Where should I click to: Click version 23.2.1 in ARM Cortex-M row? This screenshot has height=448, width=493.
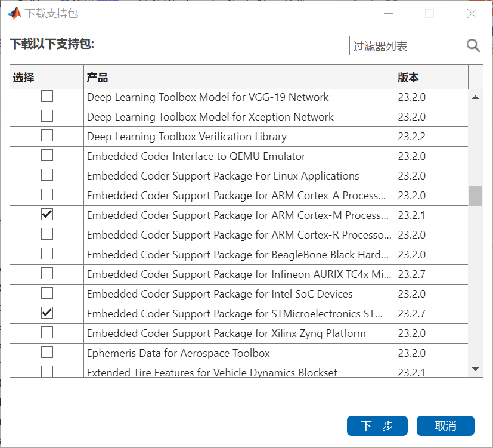pos(411,215)
